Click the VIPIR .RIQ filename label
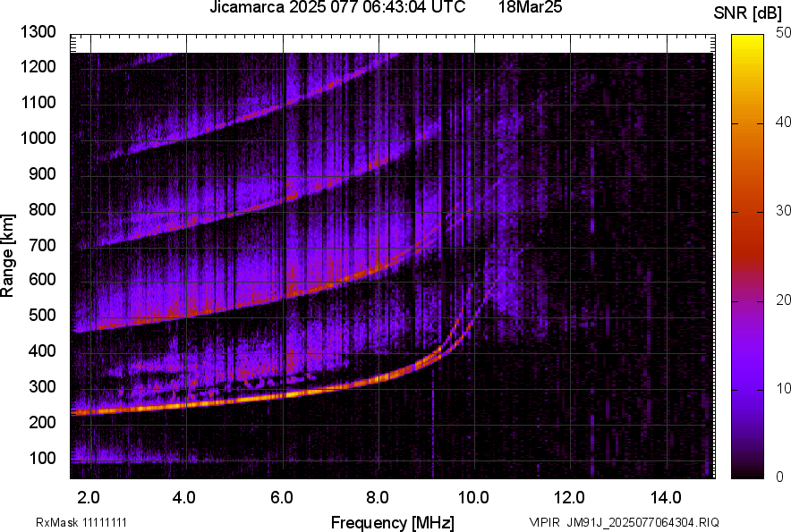 (x=624, y=522)
